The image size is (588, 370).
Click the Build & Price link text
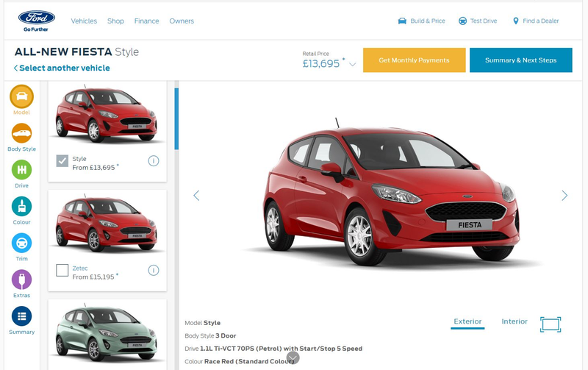[x=428, y=21]
